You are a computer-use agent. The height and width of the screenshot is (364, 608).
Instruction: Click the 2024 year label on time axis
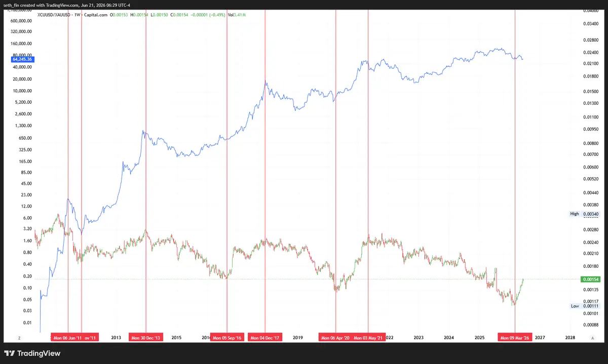pyautogui.click(x=449, y=337)
